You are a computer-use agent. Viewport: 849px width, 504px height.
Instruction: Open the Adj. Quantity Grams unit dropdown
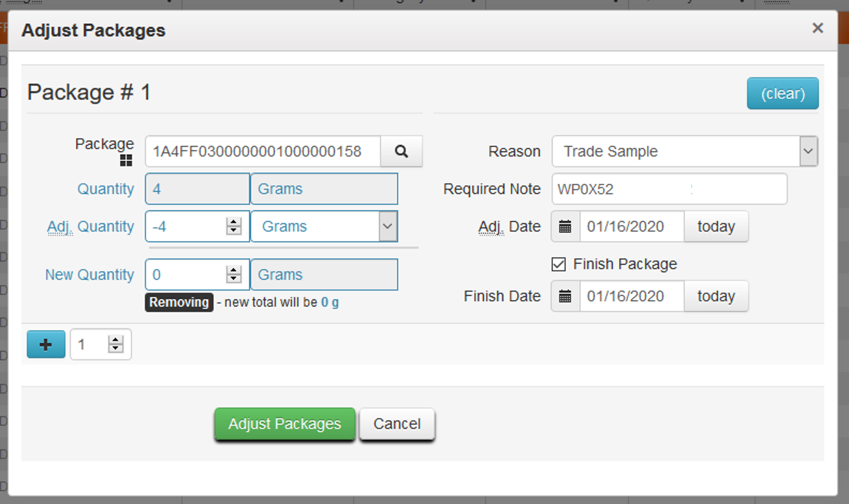[324, 226]
